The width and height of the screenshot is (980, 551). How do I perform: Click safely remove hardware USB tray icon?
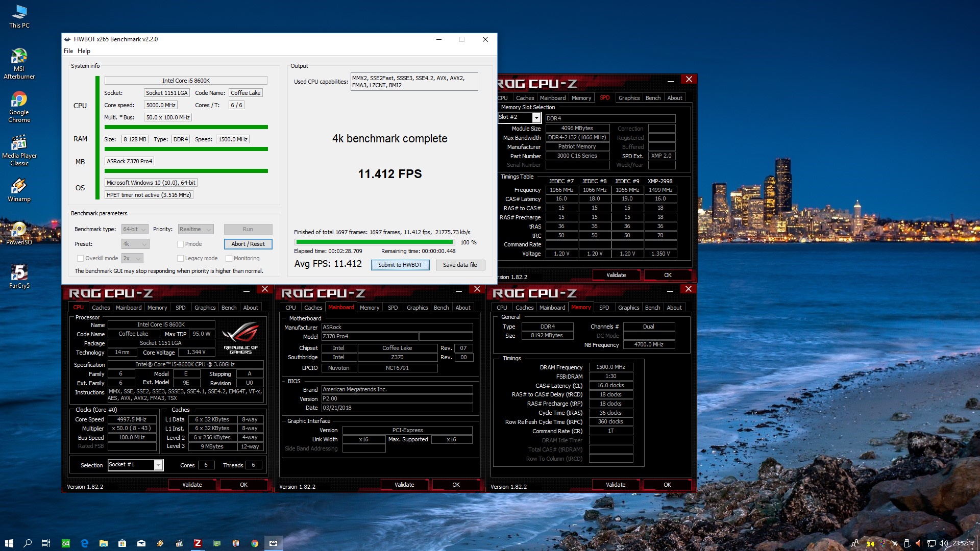tap(907, 543)
